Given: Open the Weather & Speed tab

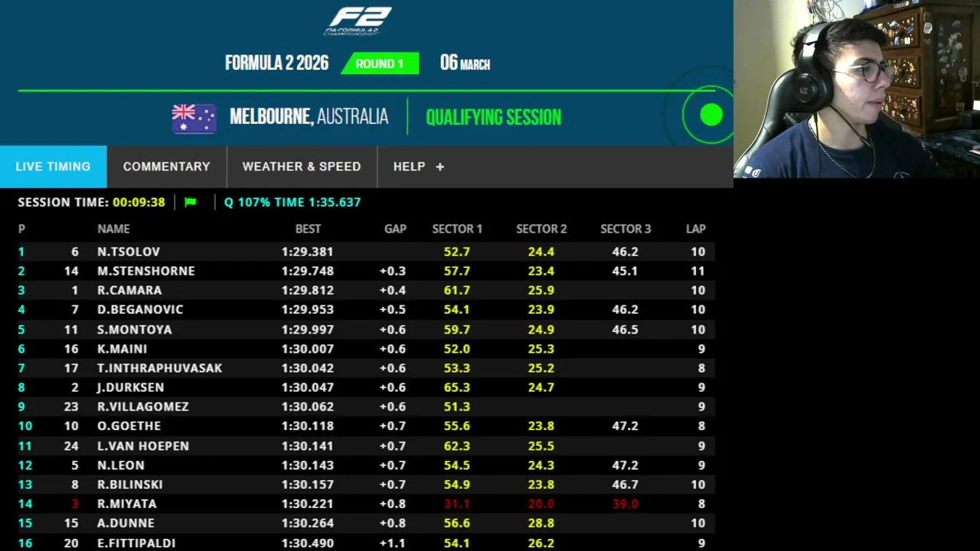Looking at the screenshot, I should tap(302, 166).
